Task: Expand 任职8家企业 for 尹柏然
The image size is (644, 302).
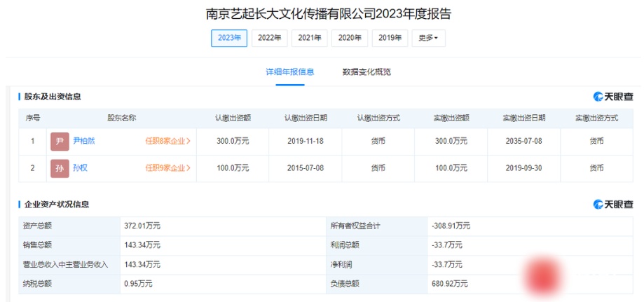Action: pyautogui.click(x=168, y=141)
